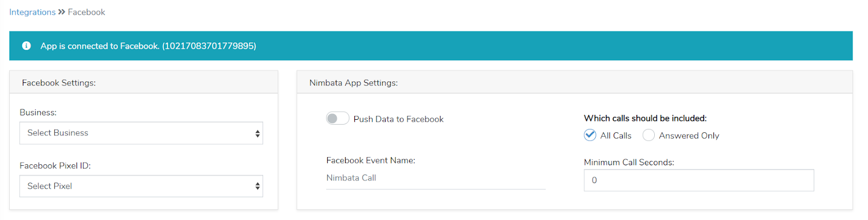Click the double-chevron breadcrumb separator icon
The image size is (868, 220).
pyautogui.click(x=62, y=12)
